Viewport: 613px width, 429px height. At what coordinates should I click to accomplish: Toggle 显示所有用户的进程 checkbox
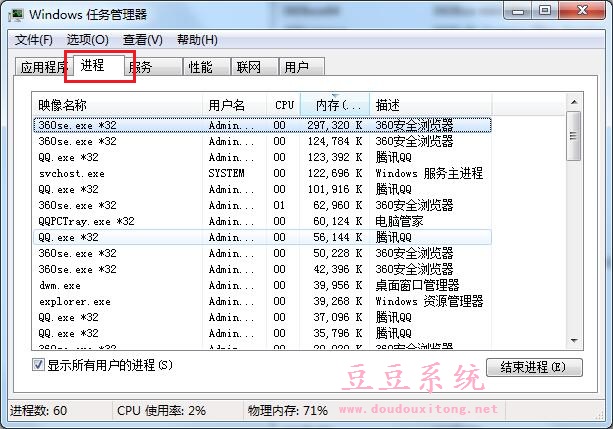(38, 365)
